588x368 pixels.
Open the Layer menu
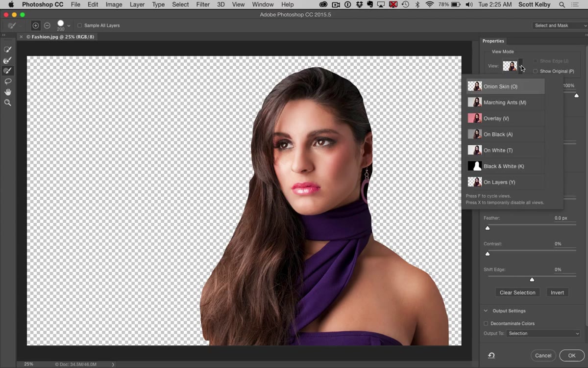137,4
